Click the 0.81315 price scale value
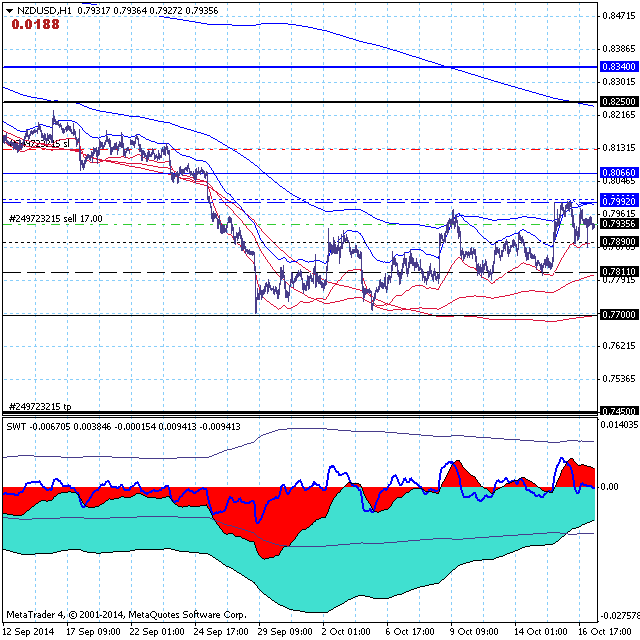 [x=619, y=148]
